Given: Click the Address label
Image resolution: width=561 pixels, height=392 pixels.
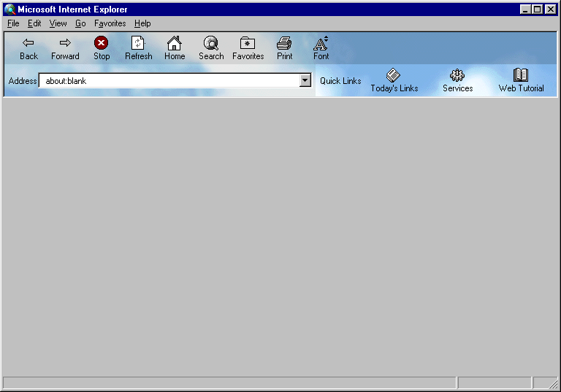Looking at the screenshot, I should tap(23, 81).
